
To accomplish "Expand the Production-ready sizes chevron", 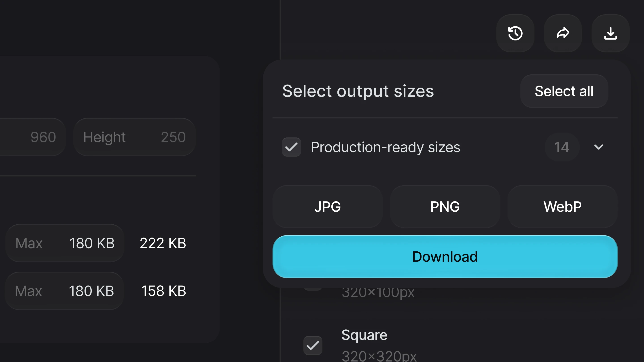I will point(599,147).
